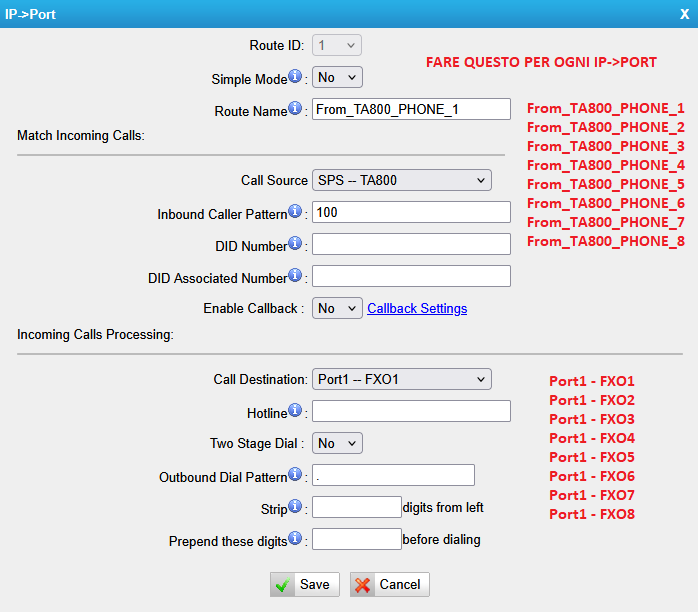Click the info icon next to Route Name
Image resolution: width=698 pixels, height=612 pixels.
296,109
